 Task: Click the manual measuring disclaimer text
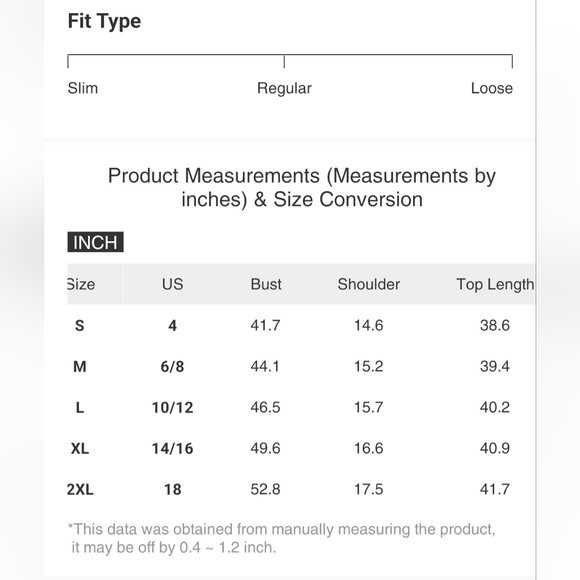click(x=282, y=538)
